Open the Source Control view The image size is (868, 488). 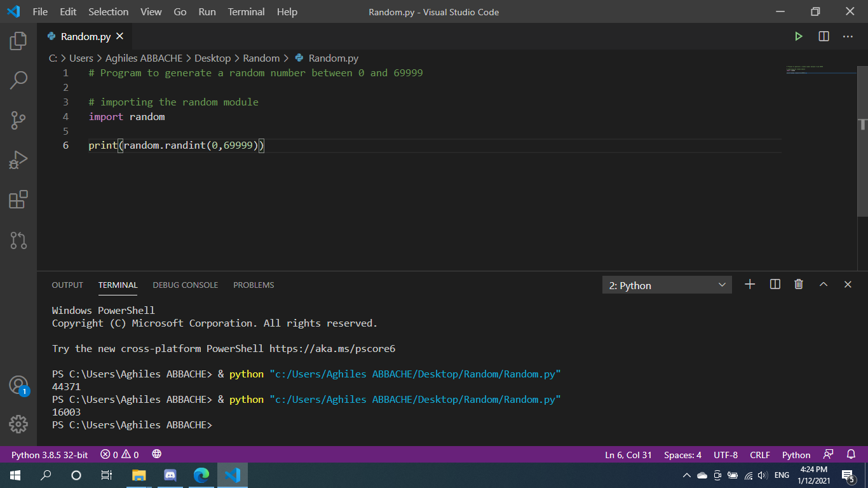18,120
